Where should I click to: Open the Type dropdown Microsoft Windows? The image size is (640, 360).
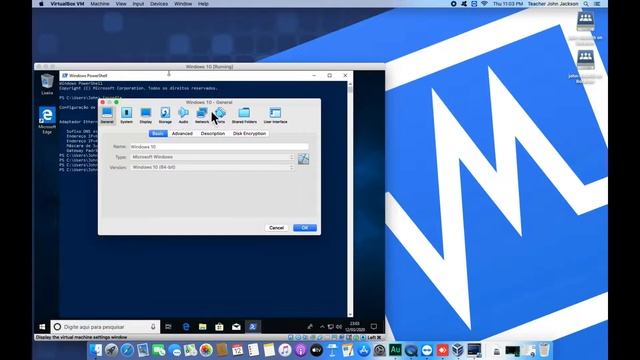(212, 157)
